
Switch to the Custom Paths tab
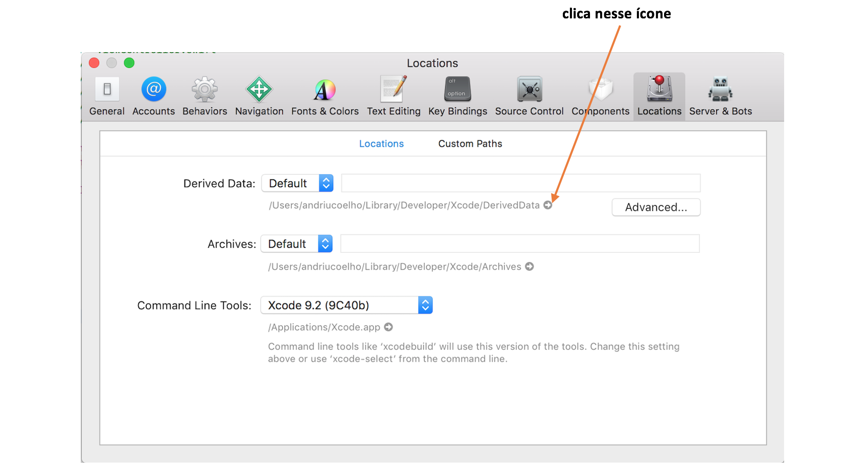coord(470,144)
